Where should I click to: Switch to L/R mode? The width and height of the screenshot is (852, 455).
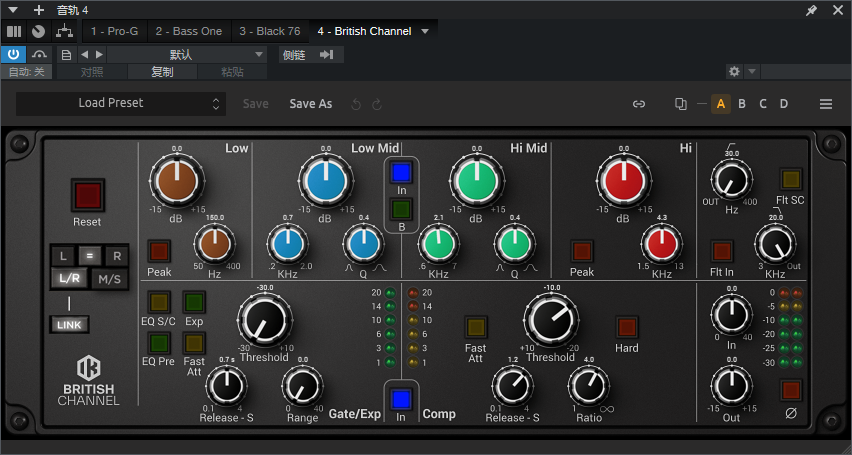coord(70,279)
